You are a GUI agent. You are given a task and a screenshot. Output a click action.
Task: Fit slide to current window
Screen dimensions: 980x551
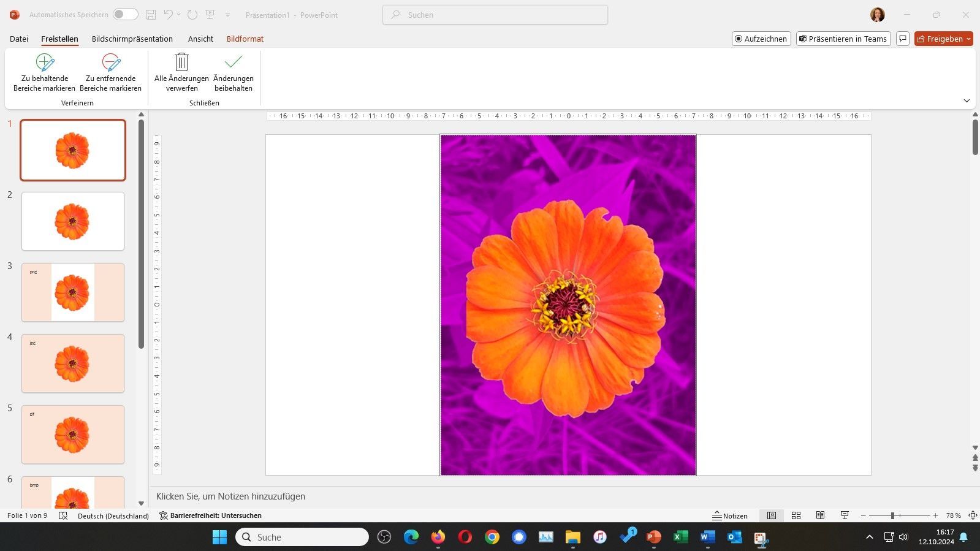pos(973,515)
